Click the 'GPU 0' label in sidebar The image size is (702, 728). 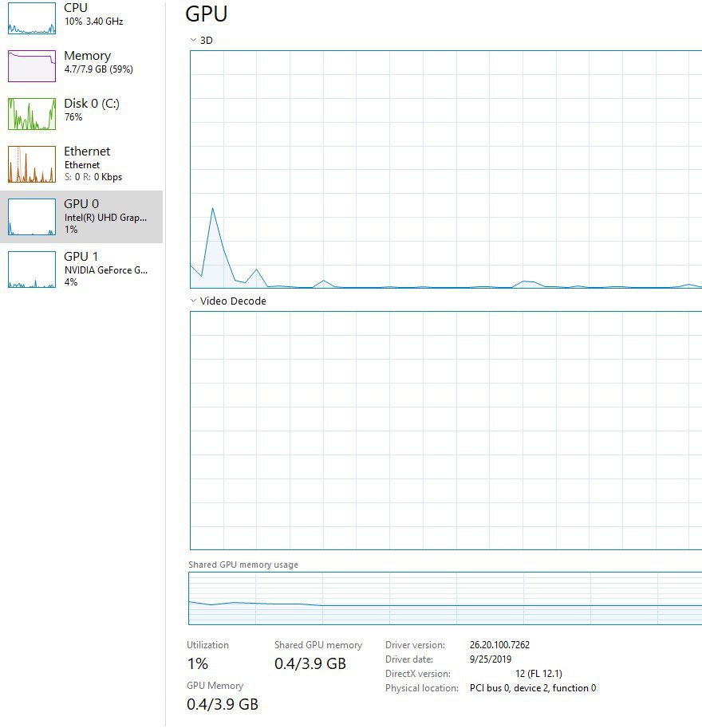coord(81,204)
